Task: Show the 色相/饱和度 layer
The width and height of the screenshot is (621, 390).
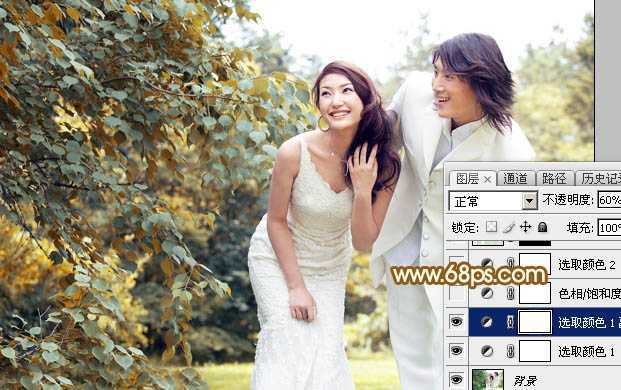Action: (x=456, y=293)
